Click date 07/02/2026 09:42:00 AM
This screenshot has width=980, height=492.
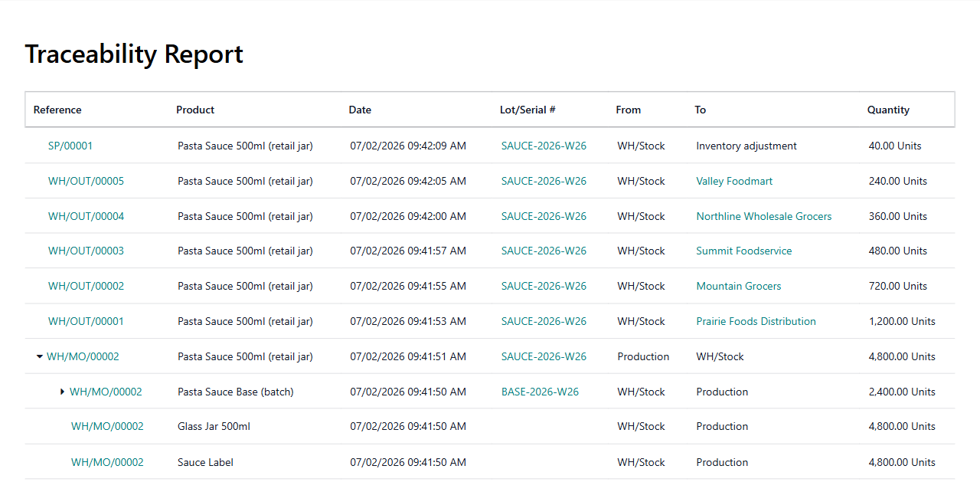[x=408, y=216]
